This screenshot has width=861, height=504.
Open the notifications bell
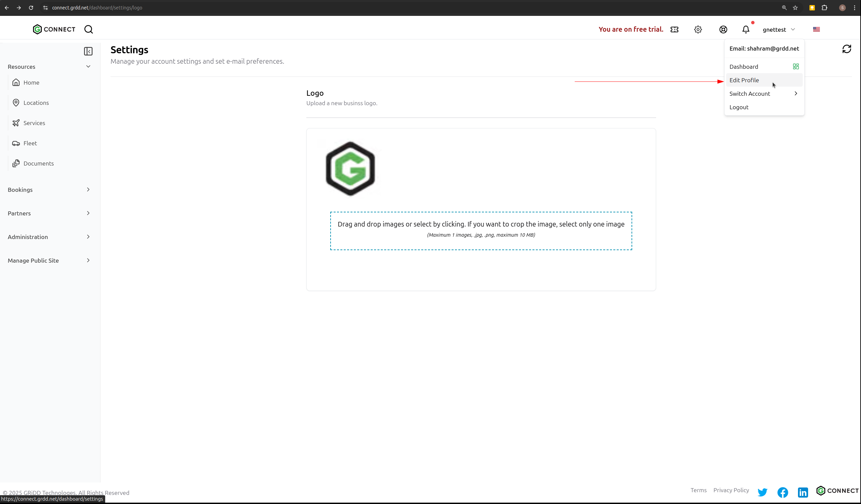745,29
